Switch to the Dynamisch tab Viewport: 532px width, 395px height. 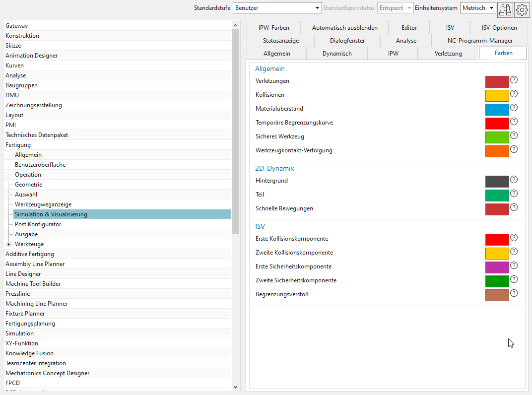(337, 54)
